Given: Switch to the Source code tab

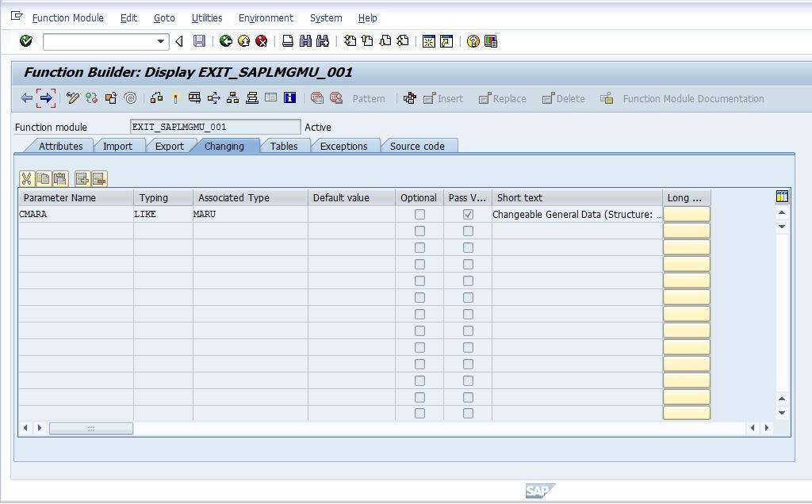Looking at the screenshot, I should coord(417,146).
